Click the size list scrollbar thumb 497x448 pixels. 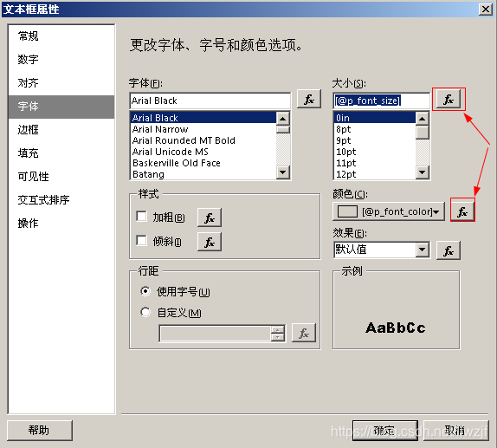423,133
